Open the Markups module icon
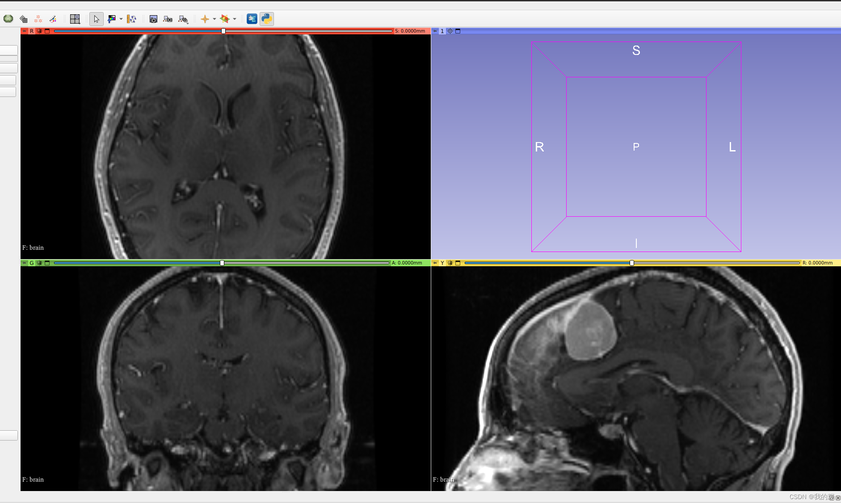Screen dimensions: 841x504 pyautogui.click(x=38, y=19)
